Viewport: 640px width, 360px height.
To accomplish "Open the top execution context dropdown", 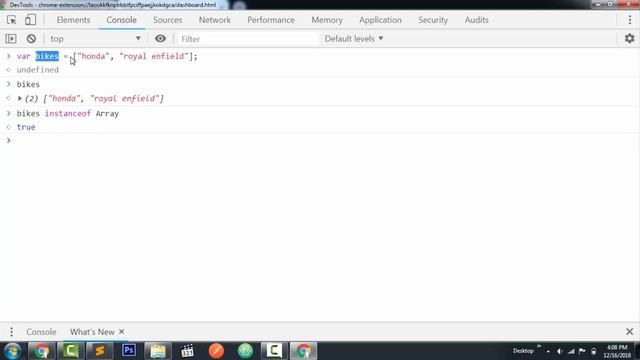I will (x=95, y=39).
